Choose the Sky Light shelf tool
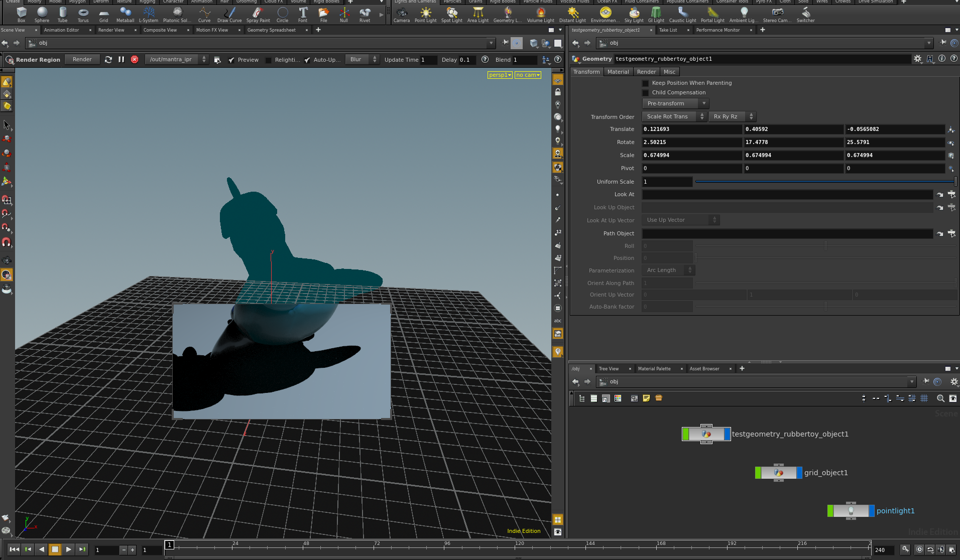This screenshot has width=960, height=560. [x=634, y=15]
